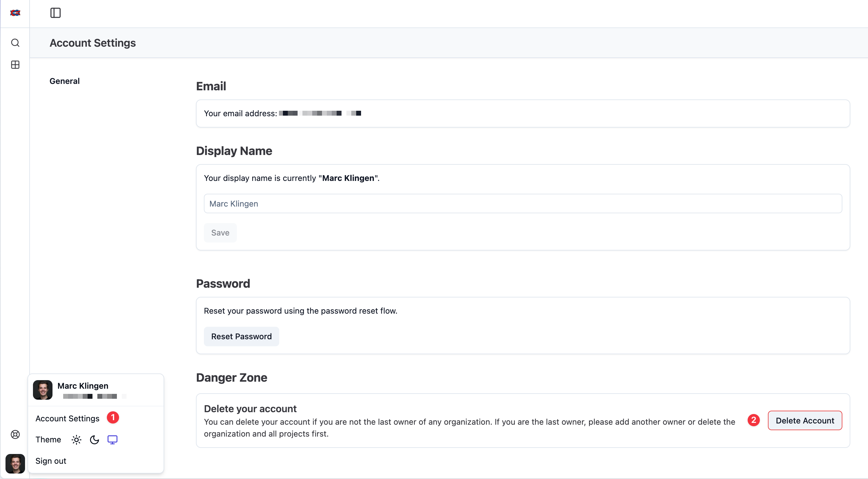Click the Save display name button
The width and height of the screenshot is (868, 479).
pos(220,233)
